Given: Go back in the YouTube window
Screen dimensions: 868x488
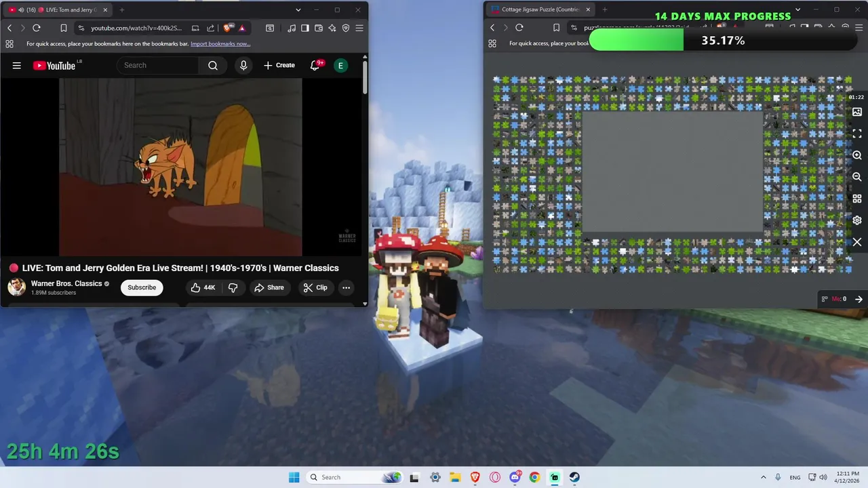Looking at the screenshot, I should 9,28.
